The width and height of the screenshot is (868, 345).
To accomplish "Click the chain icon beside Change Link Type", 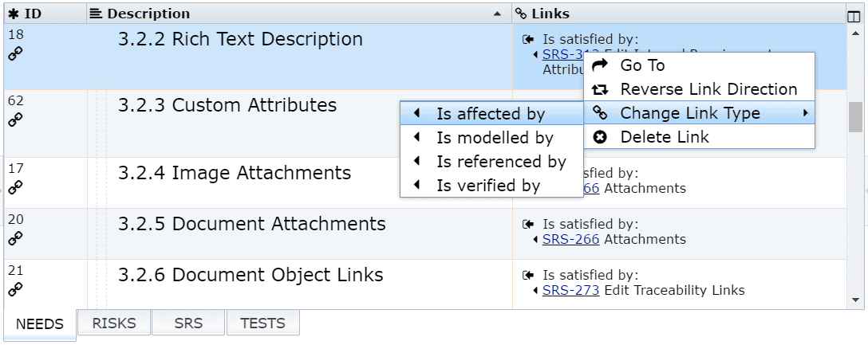I will tap(600, 113).
